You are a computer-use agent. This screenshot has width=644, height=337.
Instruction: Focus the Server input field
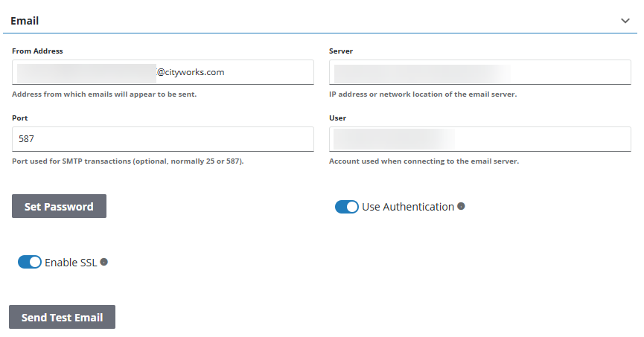pyautogui.click(x=479, y=73)
